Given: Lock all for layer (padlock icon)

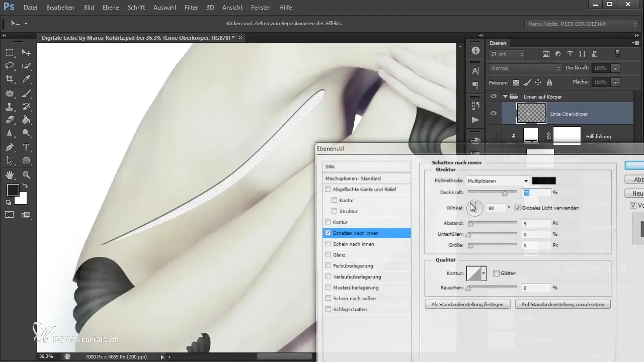Looking at the screenshot, I should [549, 82].
